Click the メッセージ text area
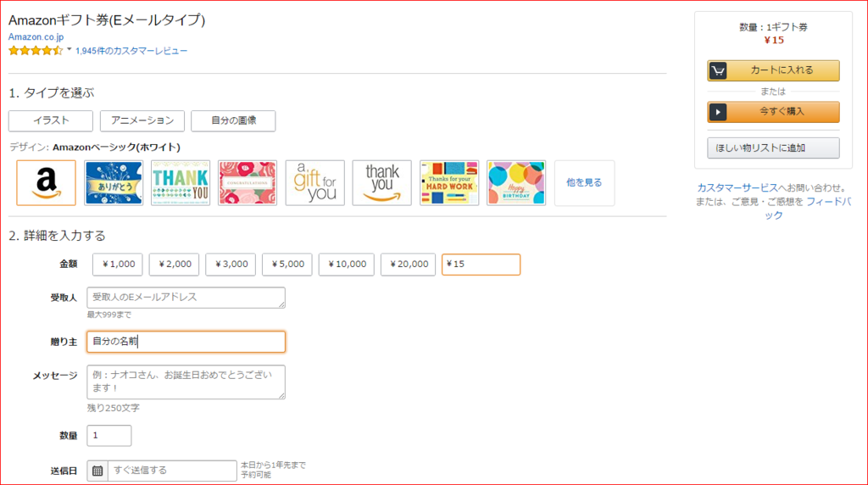Screen dimensions: 868x485 [x=186, y=382]
